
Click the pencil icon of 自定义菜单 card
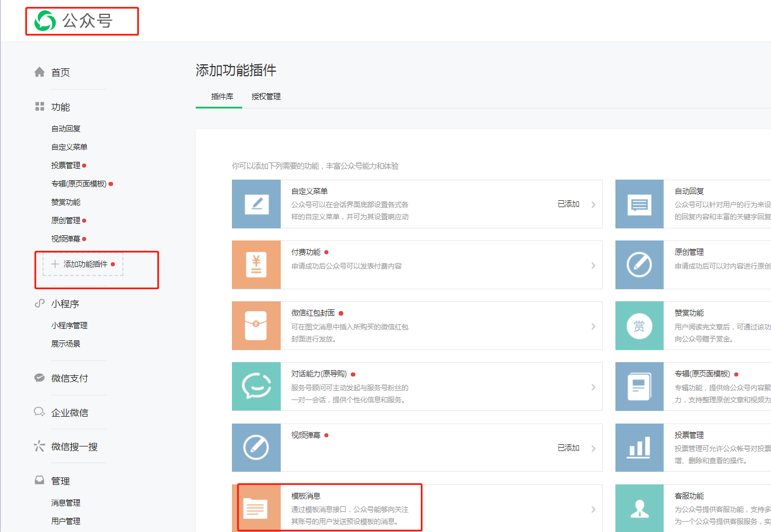256,204
